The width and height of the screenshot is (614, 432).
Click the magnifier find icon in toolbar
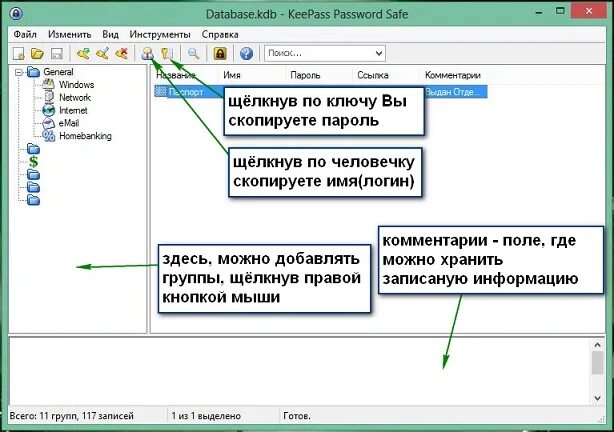(193, 53)
